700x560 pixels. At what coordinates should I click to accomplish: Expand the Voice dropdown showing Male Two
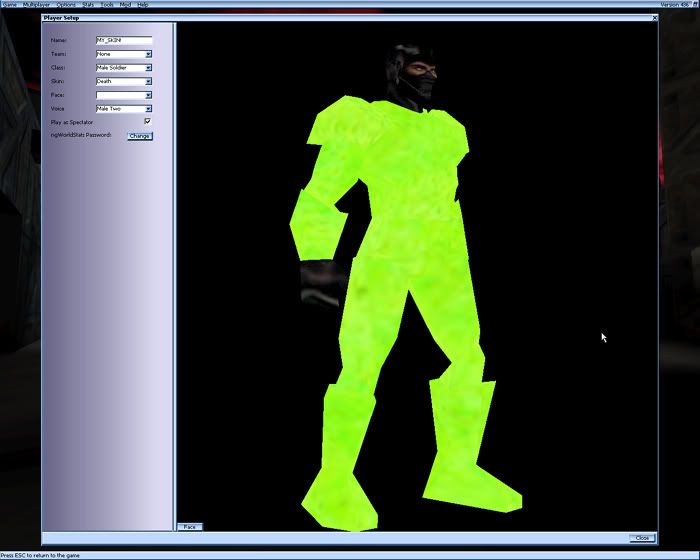148,108
